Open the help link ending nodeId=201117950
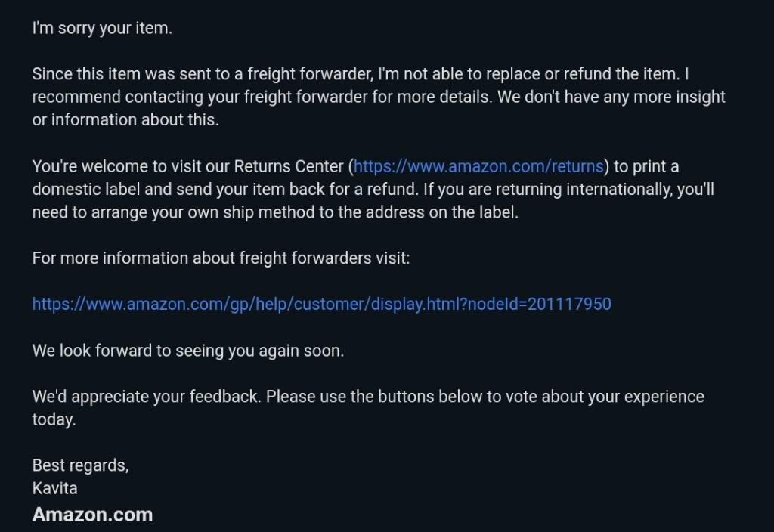Image resolution: width=774 pixels, height=532 pixels. [x=321, y=304]
